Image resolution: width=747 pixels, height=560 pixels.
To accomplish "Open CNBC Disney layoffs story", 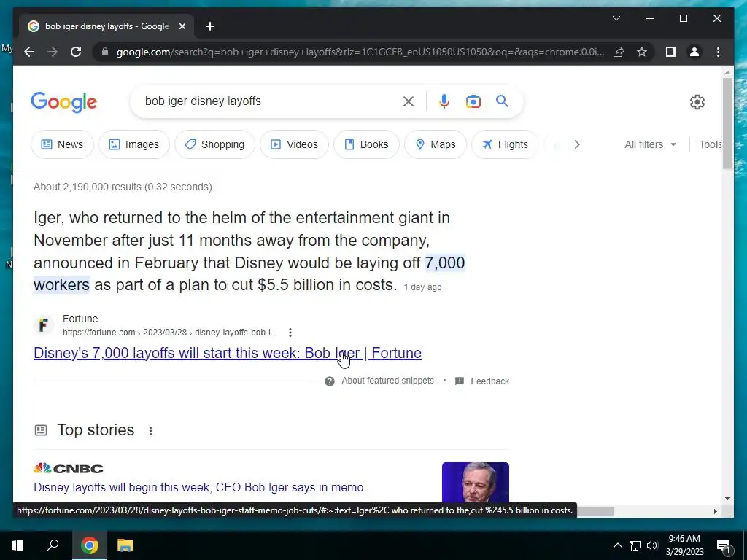I will coord(198,488).
